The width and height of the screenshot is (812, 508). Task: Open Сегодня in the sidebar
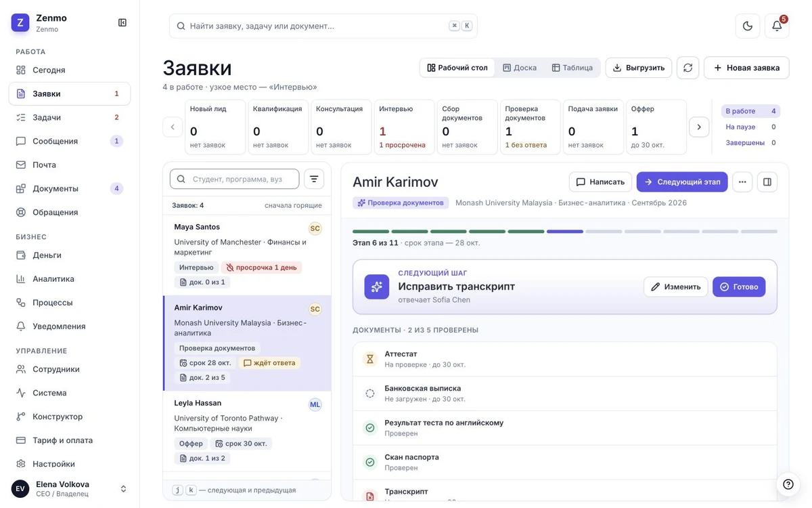click(x=69, y=70)
